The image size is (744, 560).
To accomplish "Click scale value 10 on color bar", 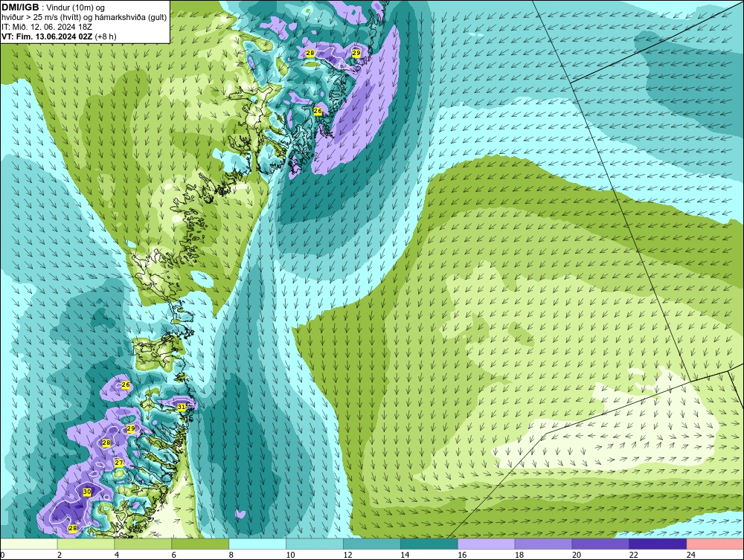I will click(290, 555).
